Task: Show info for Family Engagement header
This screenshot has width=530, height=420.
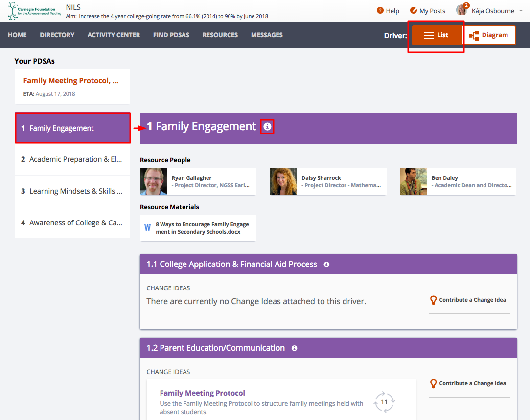Action: tap(267, 126)
